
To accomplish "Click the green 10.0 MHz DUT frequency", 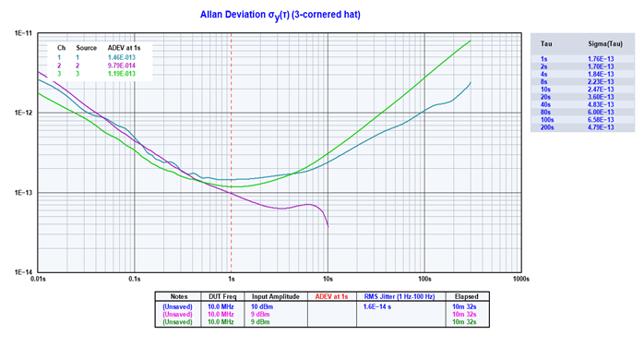I will tap(221, 322).
